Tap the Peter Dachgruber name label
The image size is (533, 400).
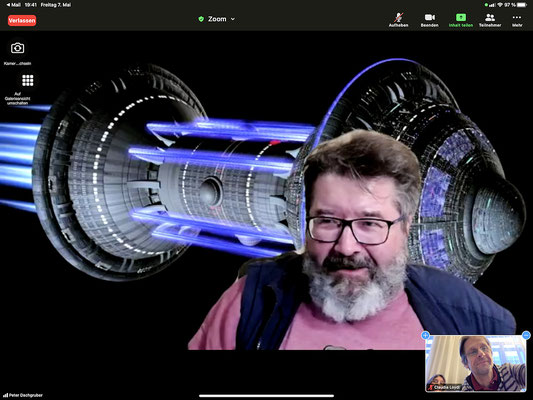tap(26, 395)
